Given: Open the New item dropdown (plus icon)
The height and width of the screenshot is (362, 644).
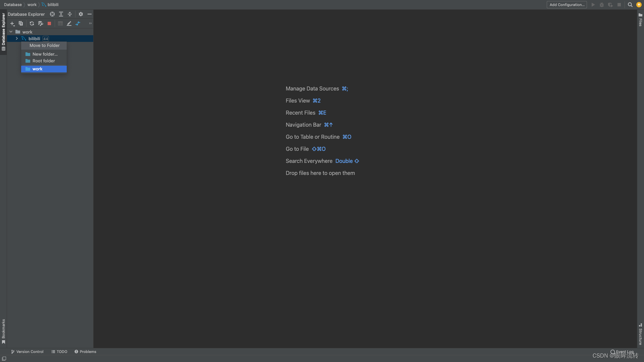Looking at the screenshot, I should 12,23.
